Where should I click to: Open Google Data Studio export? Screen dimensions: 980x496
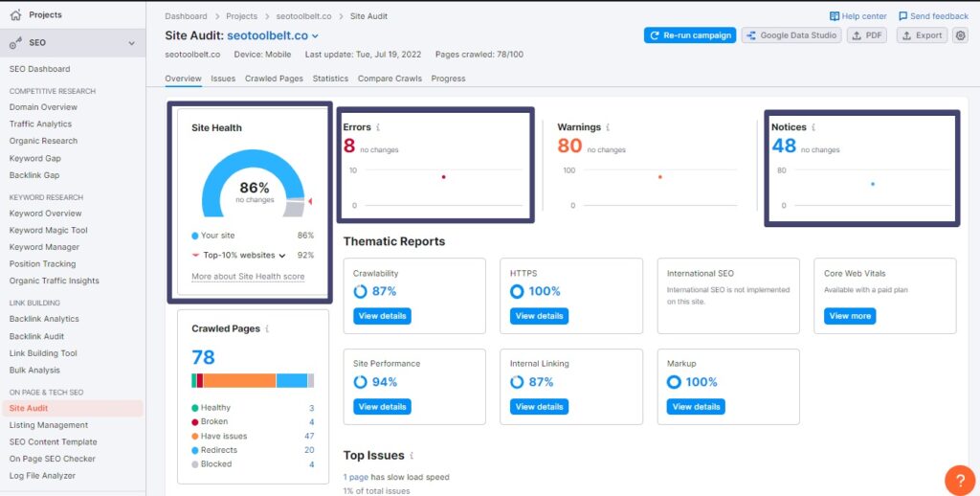pos(791,35)
